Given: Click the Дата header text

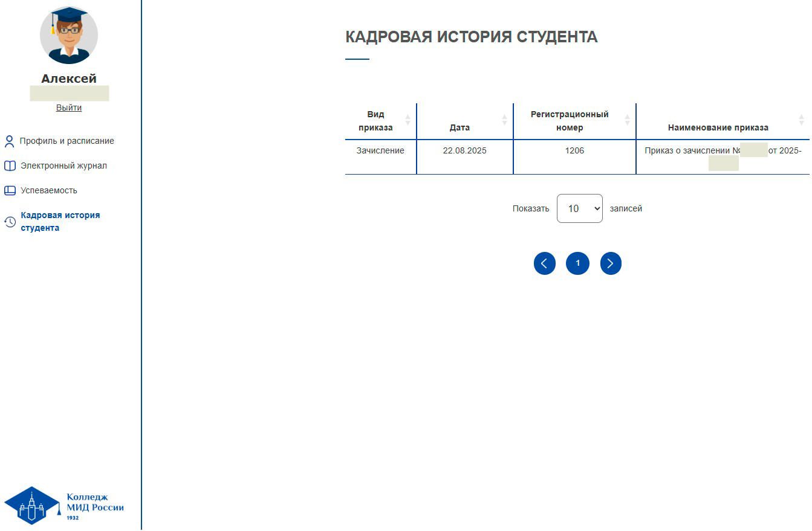Looking at the screenshot, I should tap(460, 127).
